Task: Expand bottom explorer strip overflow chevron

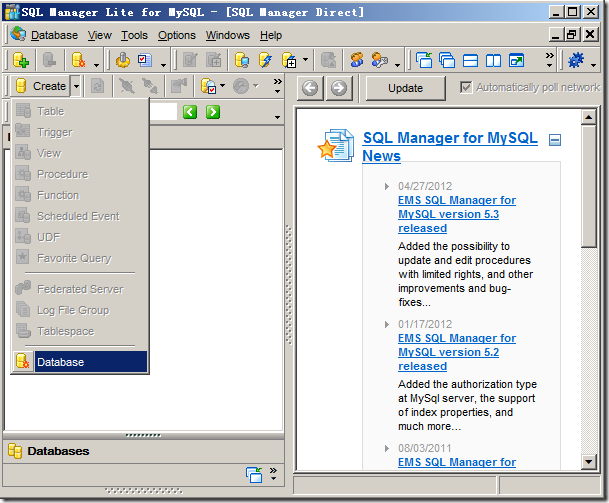Action: [x=273, y=474]
